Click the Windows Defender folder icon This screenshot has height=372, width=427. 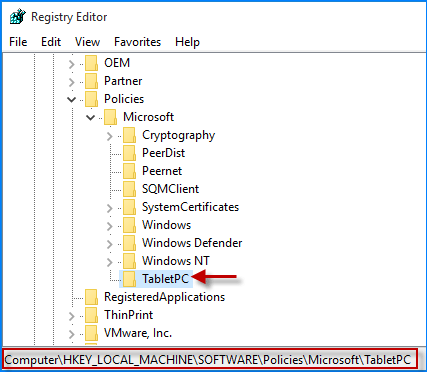129,243
